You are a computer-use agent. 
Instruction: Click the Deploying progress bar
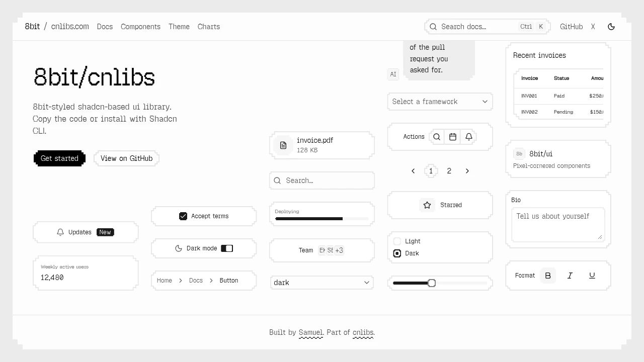click(x=322, y=219)
